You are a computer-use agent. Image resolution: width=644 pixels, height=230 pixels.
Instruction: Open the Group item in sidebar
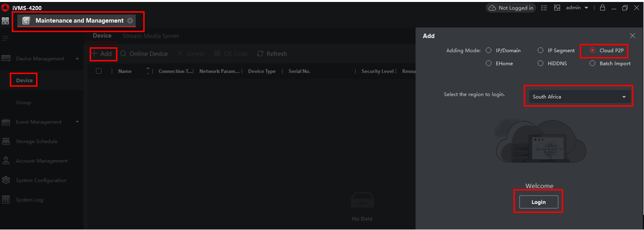click(23, 102)
